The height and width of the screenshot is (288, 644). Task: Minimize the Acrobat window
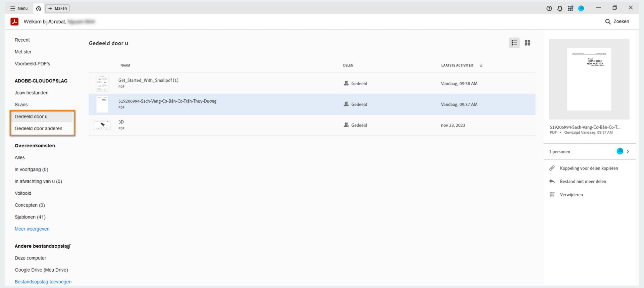pyautogui.click(x=598, y=8)
